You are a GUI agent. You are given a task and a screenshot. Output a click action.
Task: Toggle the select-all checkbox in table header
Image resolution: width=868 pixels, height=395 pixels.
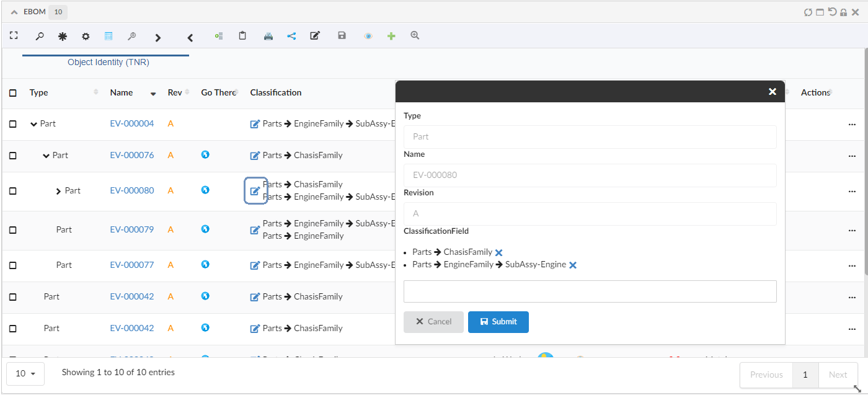point(13,93)
